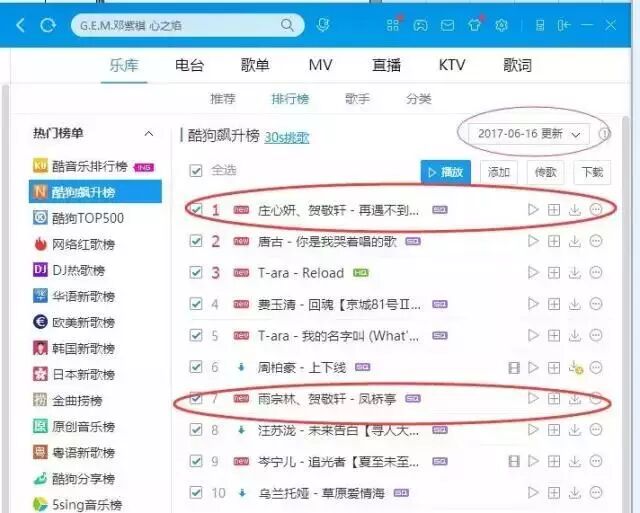Open the skin shirt icon

pyautogui.click(x=474, y=25)
